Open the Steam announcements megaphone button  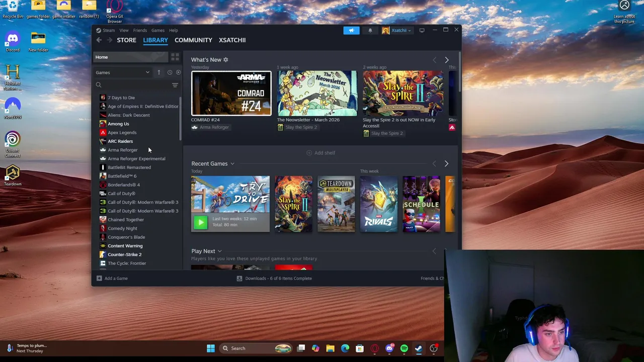pos(351,30)
